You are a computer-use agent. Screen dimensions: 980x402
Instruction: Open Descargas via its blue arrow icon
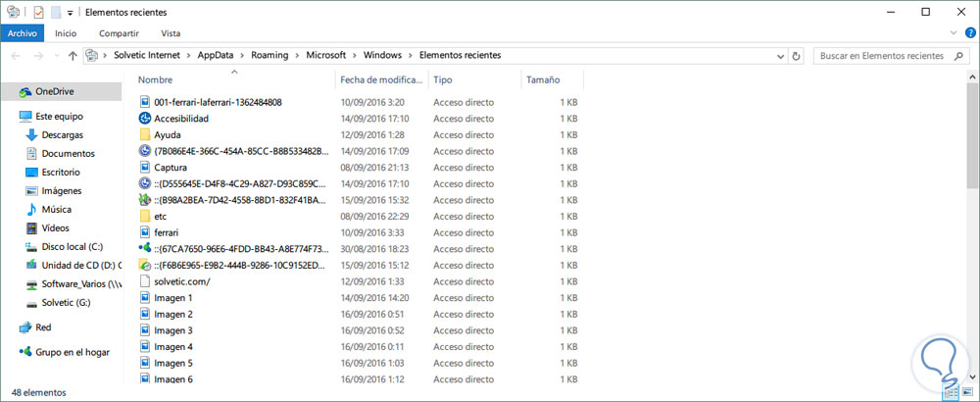[x=32, y=135]
